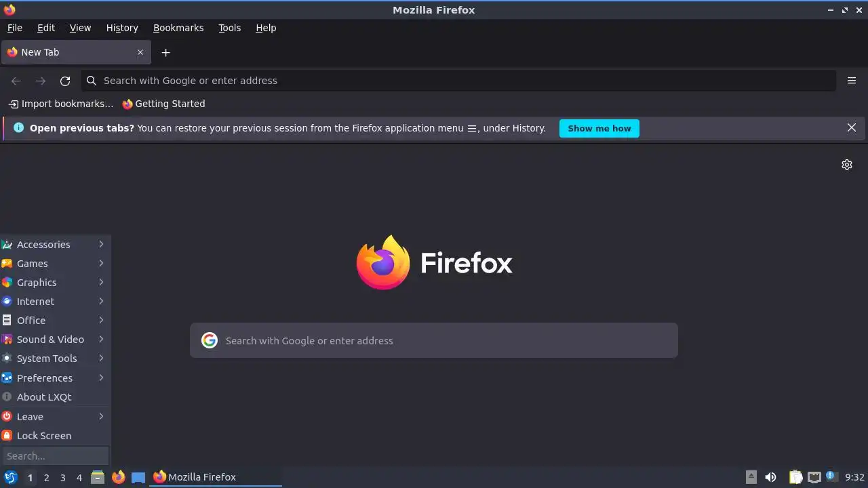Expand the Office submenu
868x488 pixels.
tap(55, 320)
